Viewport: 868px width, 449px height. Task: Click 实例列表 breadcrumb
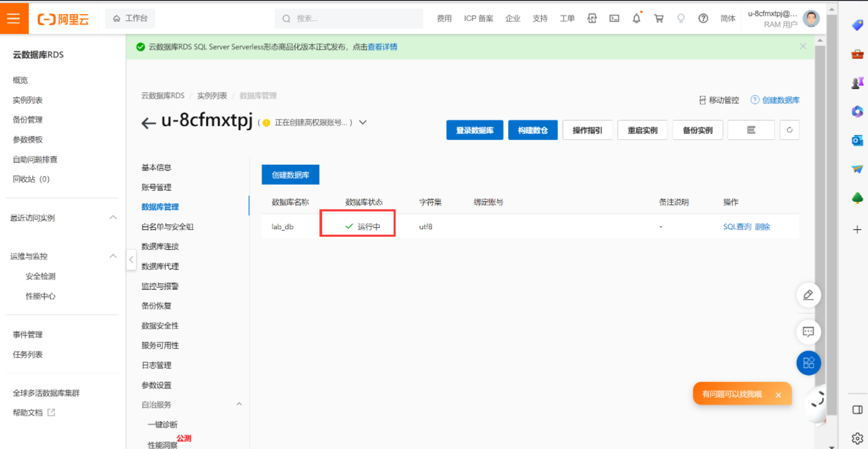pos(212,96)
